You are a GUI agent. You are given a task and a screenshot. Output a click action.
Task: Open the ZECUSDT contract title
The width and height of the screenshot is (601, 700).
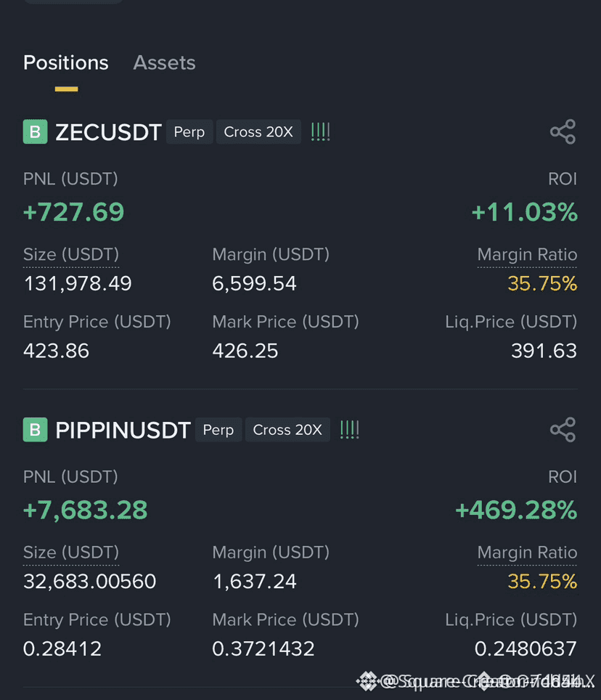[108, 132]
